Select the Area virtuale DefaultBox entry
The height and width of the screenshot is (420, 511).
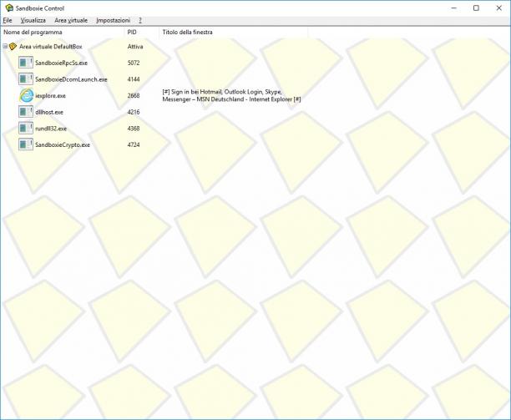click(x=50, y=47)
